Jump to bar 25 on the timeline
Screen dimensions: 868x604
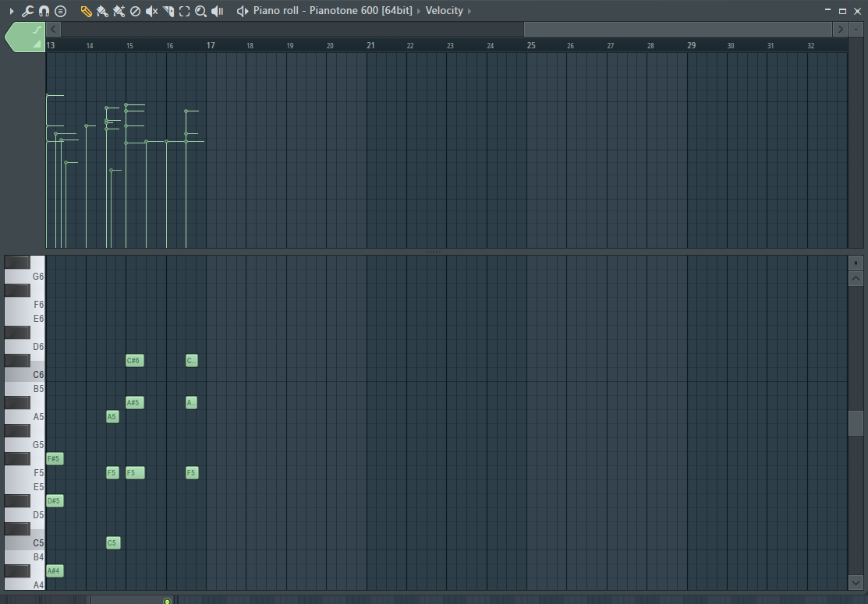(x=531, y=45)
